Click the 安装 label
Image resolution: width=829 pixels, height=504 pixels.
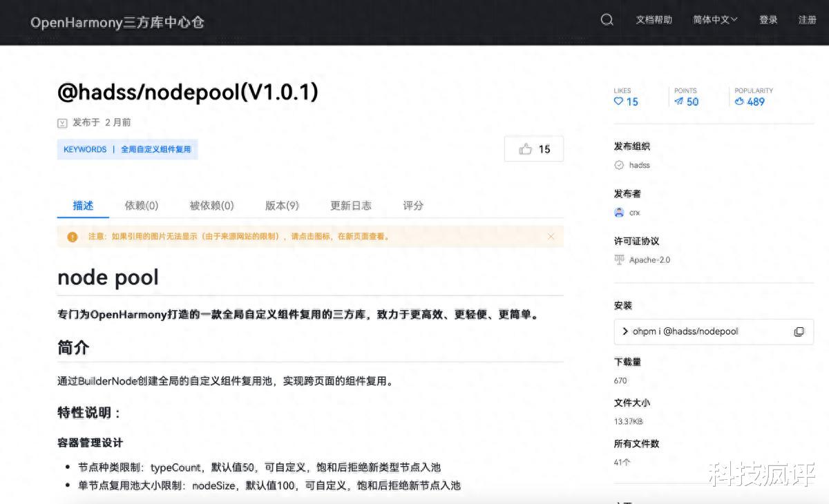pyautogui.click(x=622, y=305)
